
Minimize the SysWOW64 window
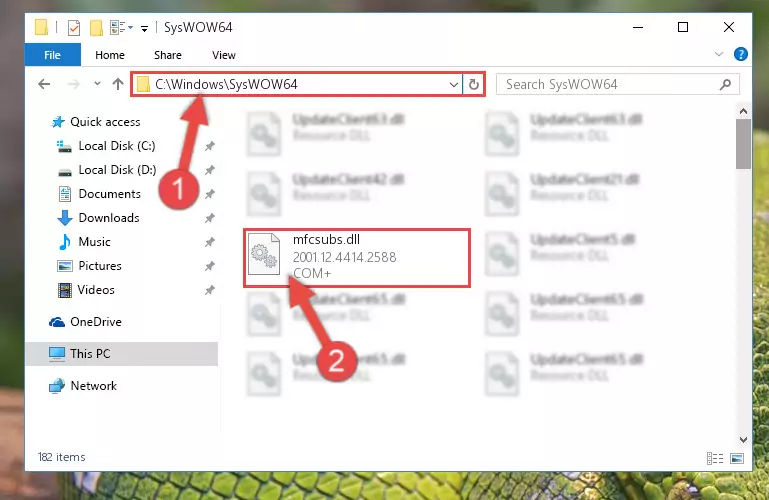pos(638,27)
